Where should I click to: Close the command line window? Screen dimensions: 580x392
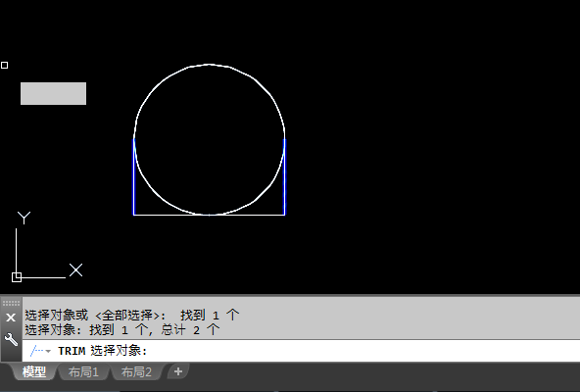pyautogui.click(x=11, y=318)
